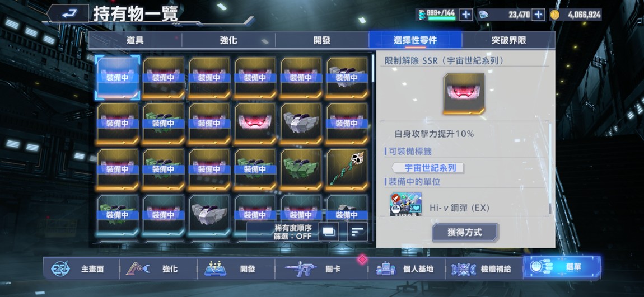Select the skull staff part item
This screenshot has height=297, width=644.
click(347, 169)
